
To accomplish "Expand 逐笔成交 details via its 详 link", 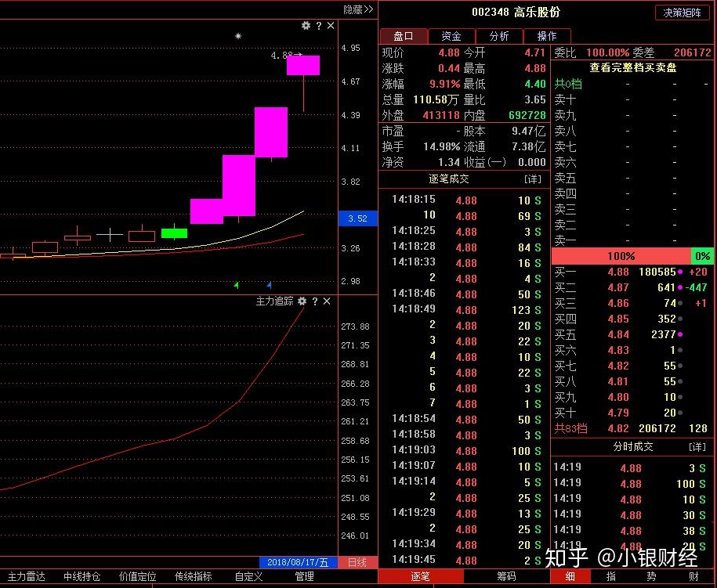I will click(534, 179).
